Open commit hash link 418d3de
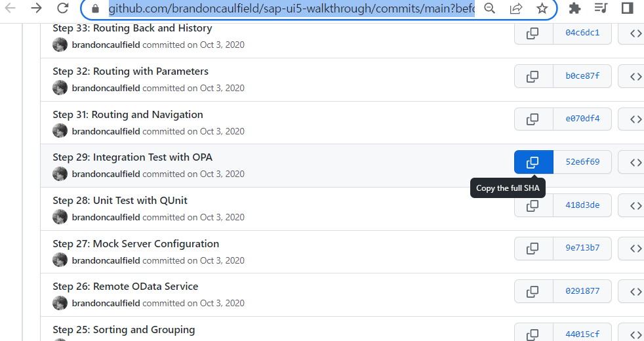The image size is (644, 341). (x=582, y=205)
